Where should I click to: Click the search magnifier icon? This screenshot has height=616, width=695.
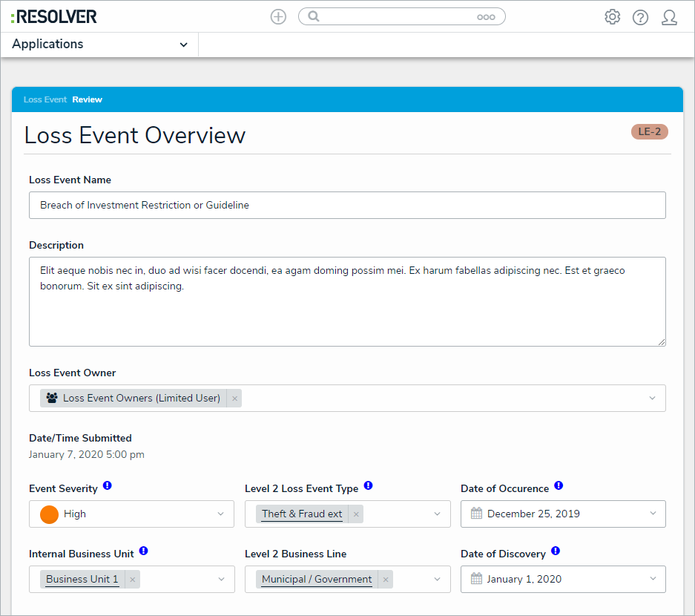coord(313,16)
